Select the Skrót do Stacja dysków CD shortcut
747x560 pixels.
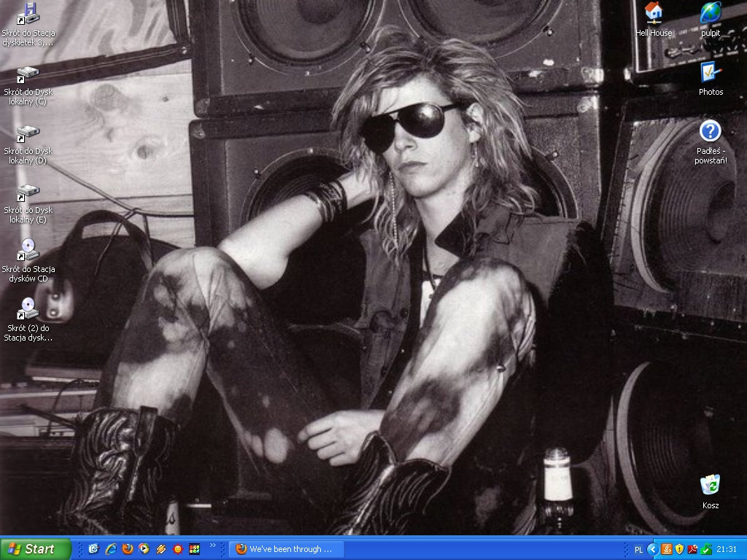click(x=28, y=260)
